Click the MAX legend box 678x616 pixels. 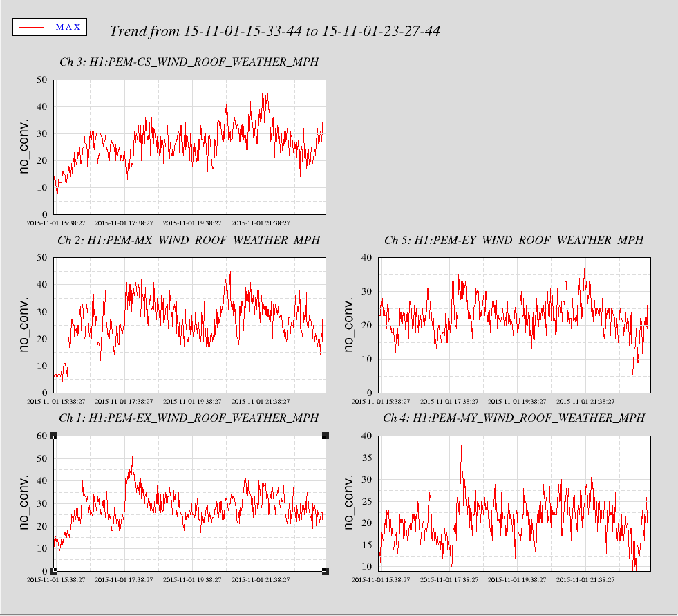pos(50,27)
